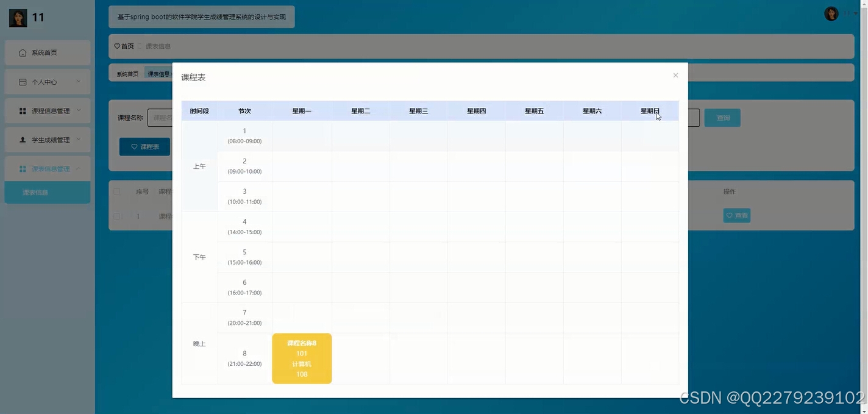868x414 pixels.
Task: Click the grid icon beside 课表信息管理
Action: pyautogui.click(x=21, y=168)
